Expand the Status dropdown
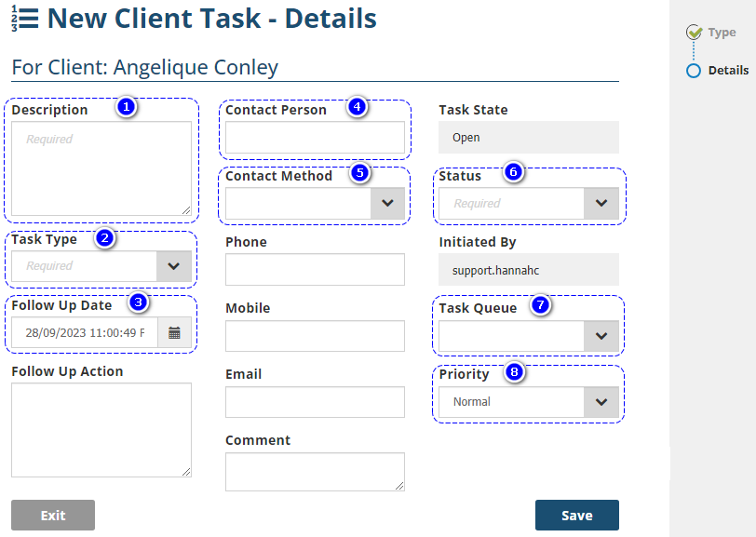This screenshot has height=537, width=756. (601, 203)
